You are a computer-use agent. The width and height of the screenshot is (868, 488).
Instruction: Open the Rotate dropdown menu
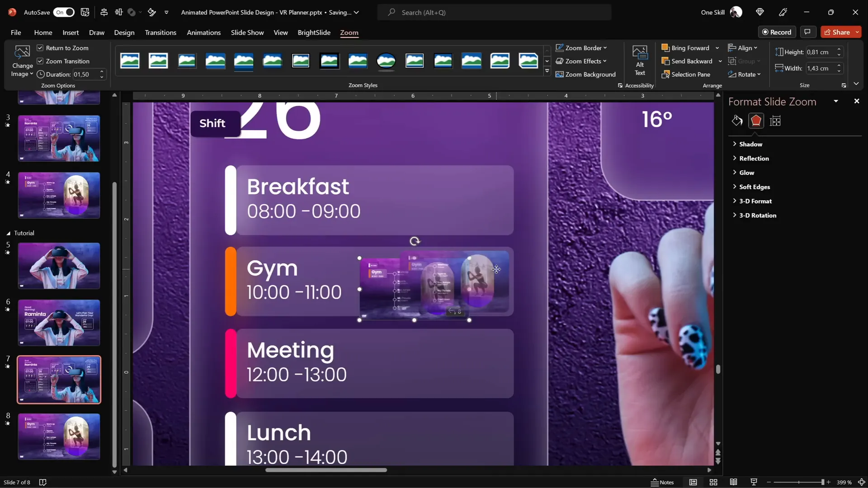pyautogui.click(x=745, y=74)
